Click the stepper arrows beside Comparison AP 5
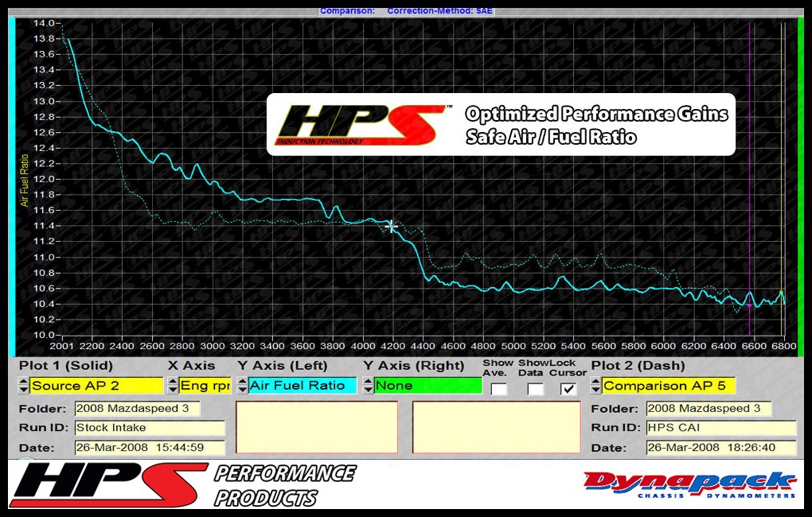Image resolution: width=812 pixels, height=517 pixels. coord(595,386)
